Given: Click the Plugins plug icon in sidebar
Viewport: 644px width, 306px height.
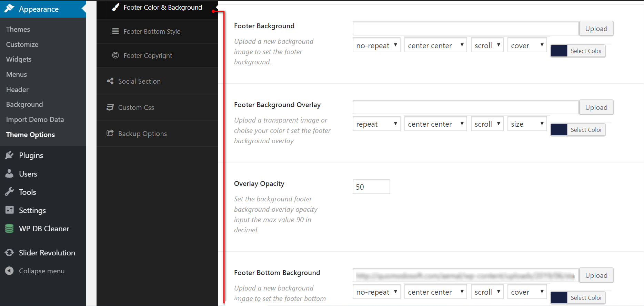Looking at the screenshot, I should click(x=9, y=155).
